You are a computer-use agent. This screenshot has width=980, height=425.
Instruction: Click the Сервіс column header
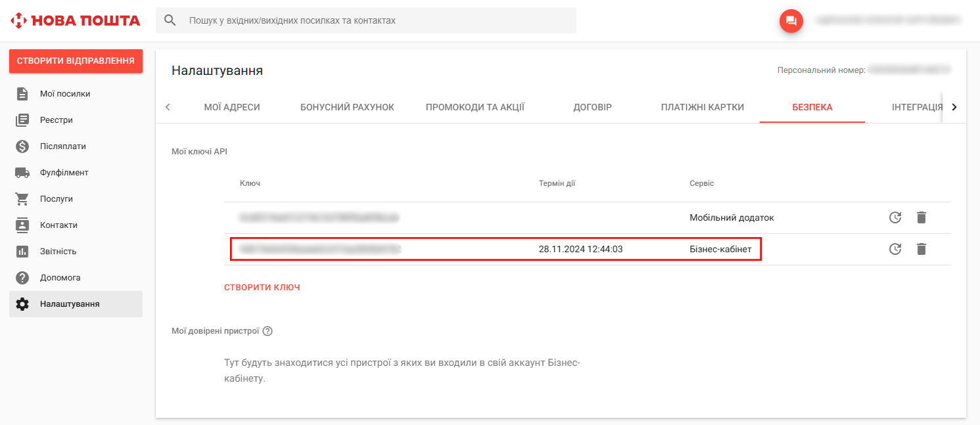[x=701, y=183]
